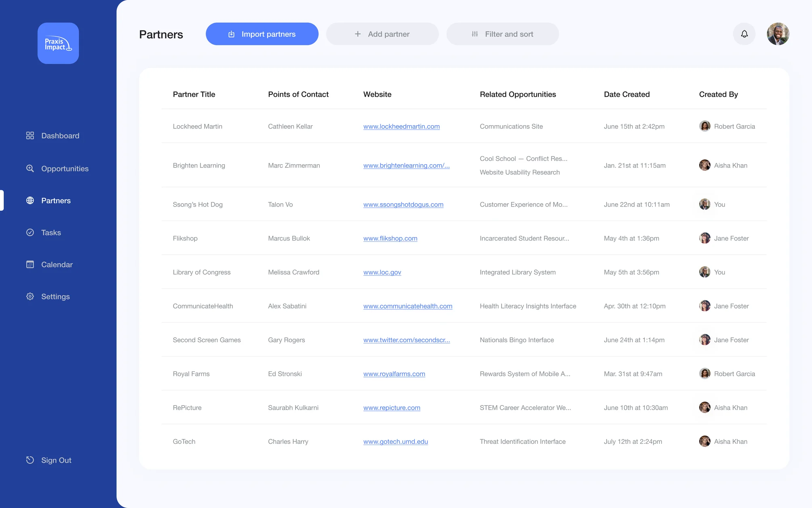Open Filter and sort options
Screen dimensions: 812x508
[503, 34]
